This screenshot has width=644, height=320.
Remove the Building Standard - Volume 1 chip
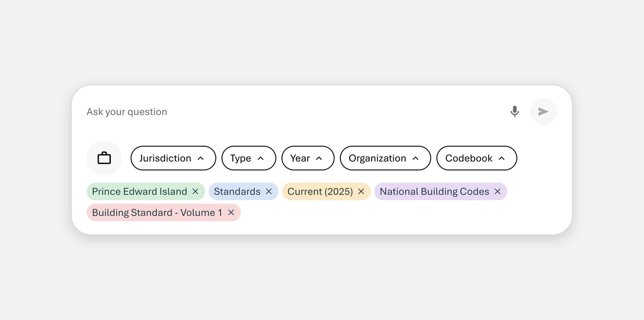[x=231, y=212]
